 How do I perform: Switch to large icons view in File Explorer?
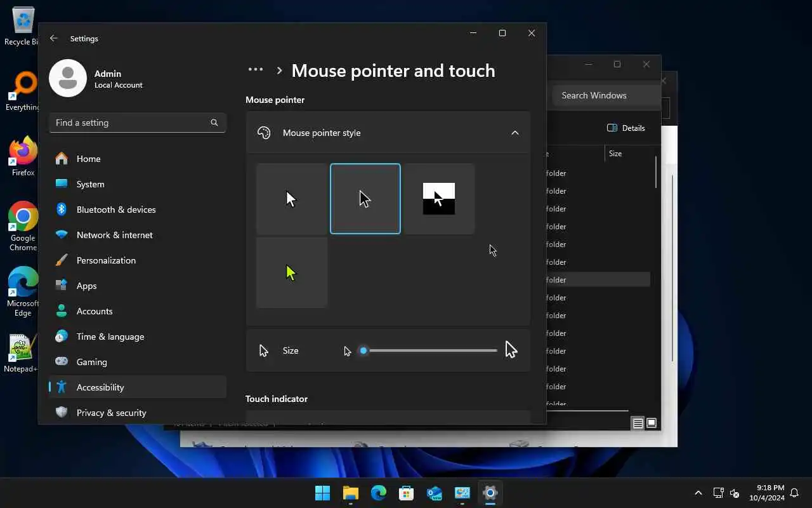pyautogui.click(x=652, y=423)
